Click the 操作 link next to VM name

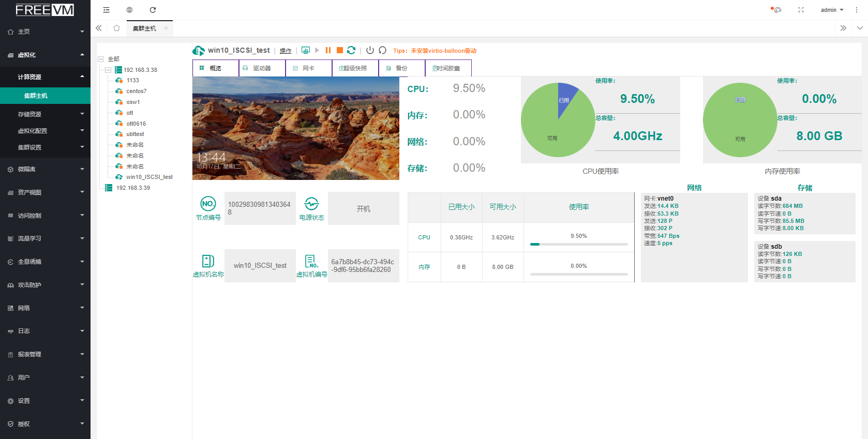tap(286, 51)
